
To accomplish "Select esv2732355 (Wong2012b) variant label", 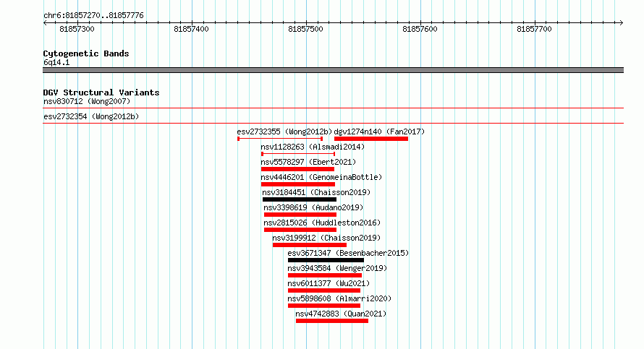I will [284, 132].
